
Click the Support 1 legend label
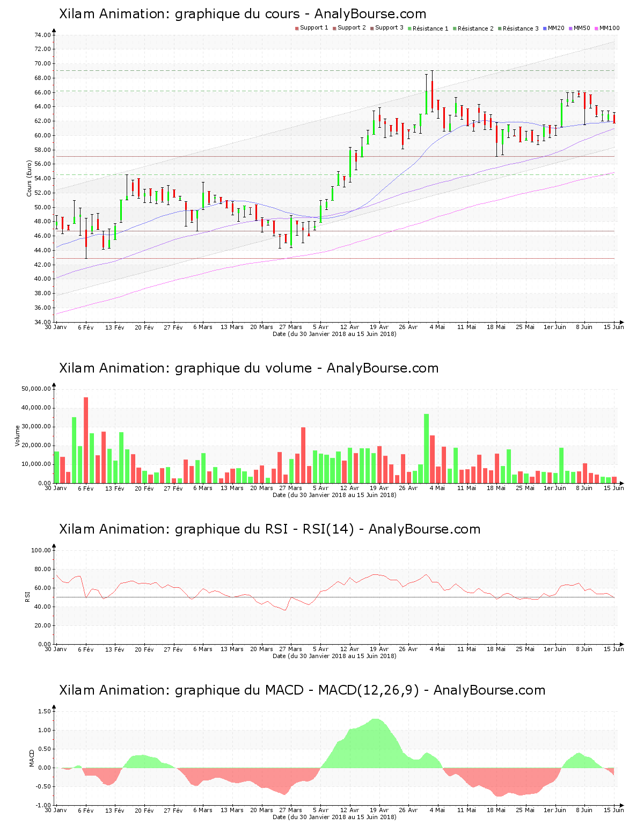[314, 28]
